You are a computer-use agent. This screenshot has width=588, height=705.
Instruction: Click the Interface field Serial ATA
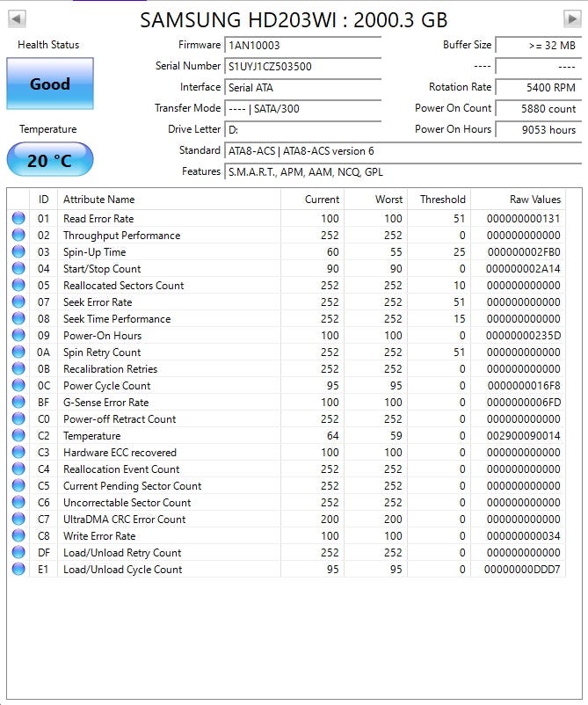302,87
